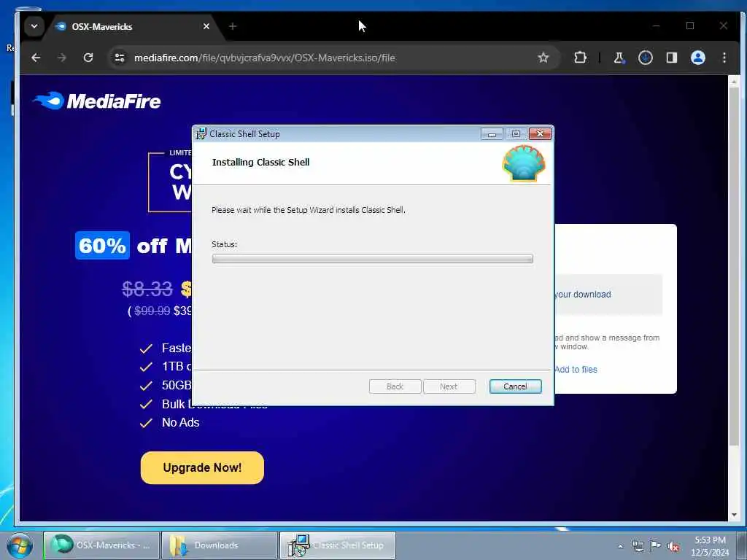
Task: Go back in the browser
Action: tap(36, 58)
